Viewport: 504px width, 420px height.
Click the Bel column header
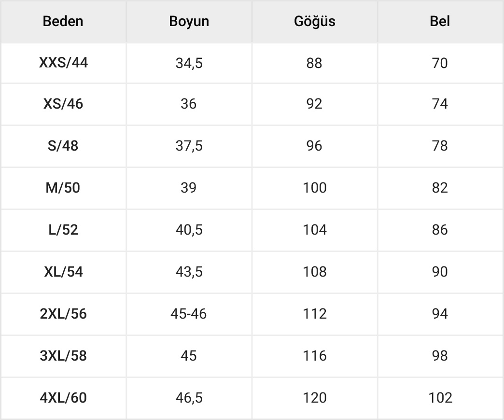(x=440, y=21)
